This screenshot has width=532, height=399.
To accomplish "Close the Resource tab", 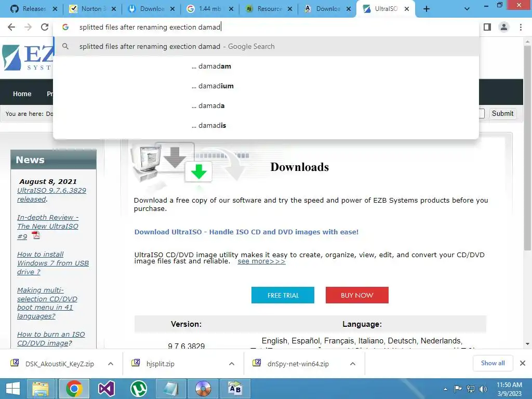I will [x=290, y=9].
